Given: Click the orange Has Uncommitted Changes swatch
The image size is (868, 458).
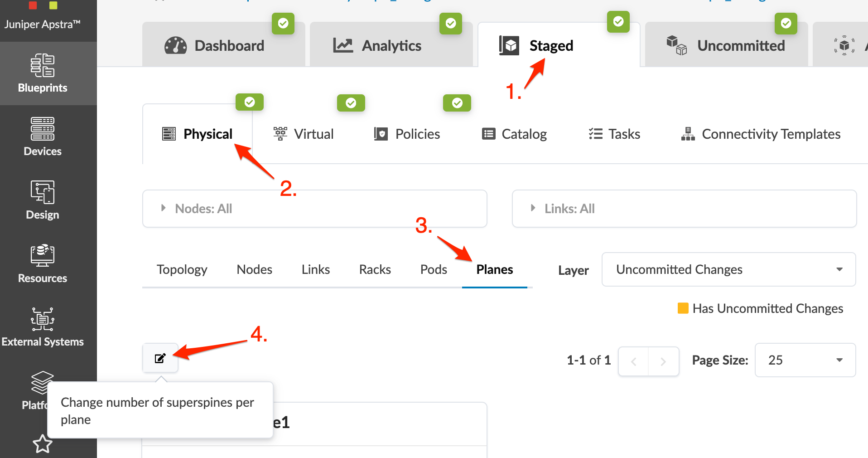Looking at the screenshot, I should click(x=683, y=308).
